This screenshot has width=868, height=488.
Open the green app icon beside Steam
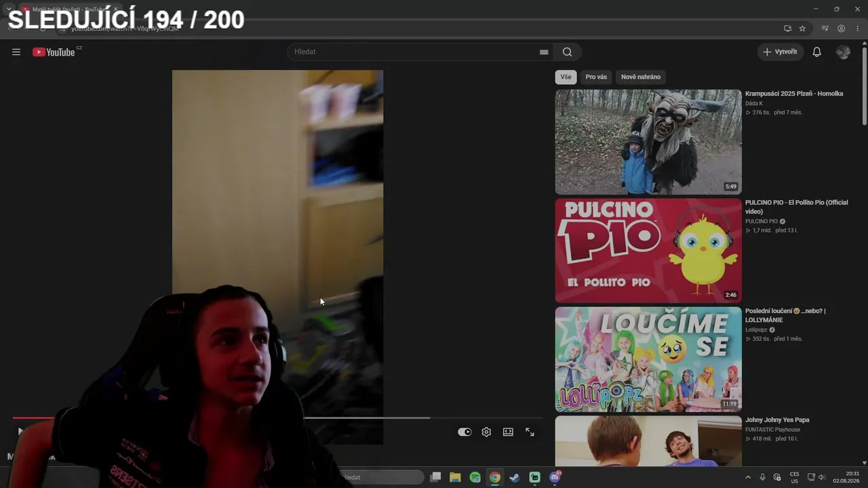pyautogui.click(x=535, y=477)
